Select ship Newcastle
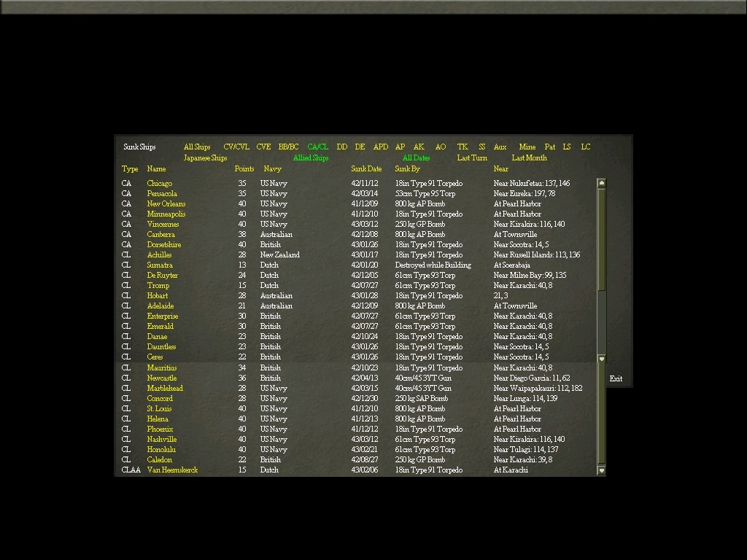Viewport: 747px width, 560px height. pyautogui.click(x=162, y=378)
